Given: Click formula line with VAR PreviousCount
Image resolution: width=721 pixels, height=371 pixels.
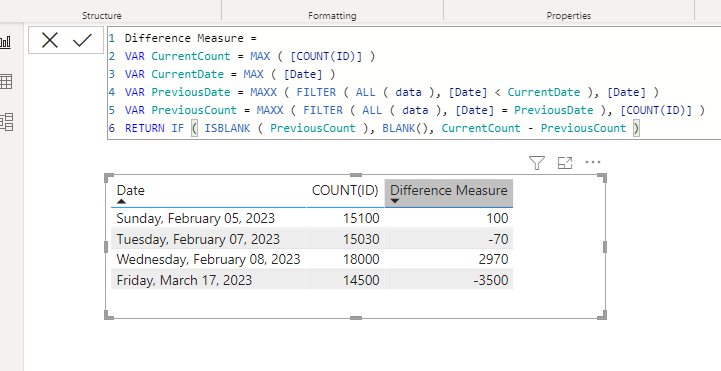Looking at the screenshot, I should [415, 110].
